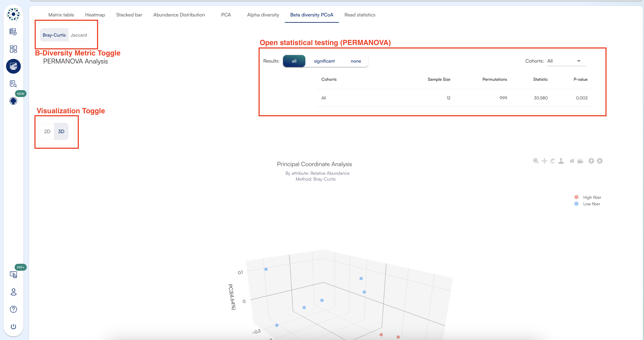This screenshot has height=340, width=644.
Task: Filter results to significant only
Action: pos(324,61)
